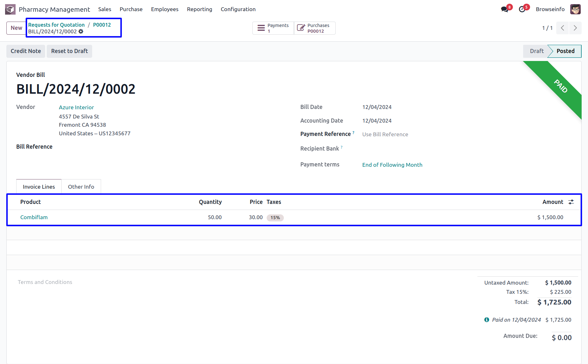Go to previous record arrow
Image resolution: width=588 pixels, height=364 pixels.
coord(563,28)
